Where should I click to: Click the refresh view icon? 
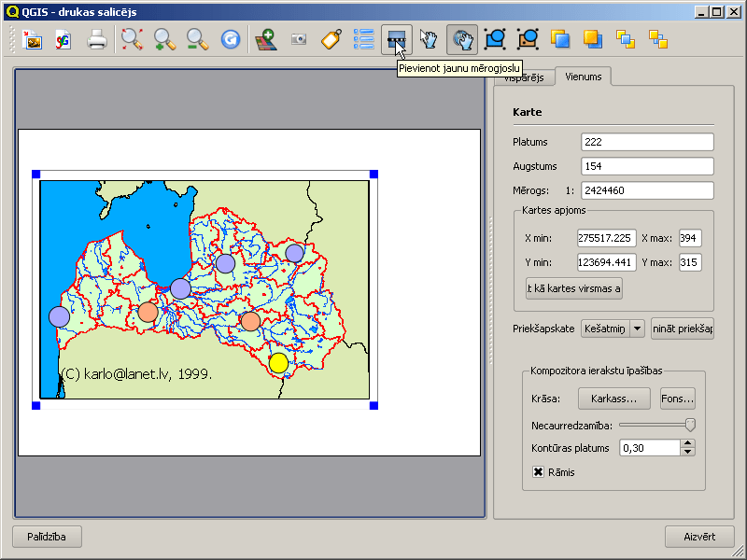coord(231,40)
